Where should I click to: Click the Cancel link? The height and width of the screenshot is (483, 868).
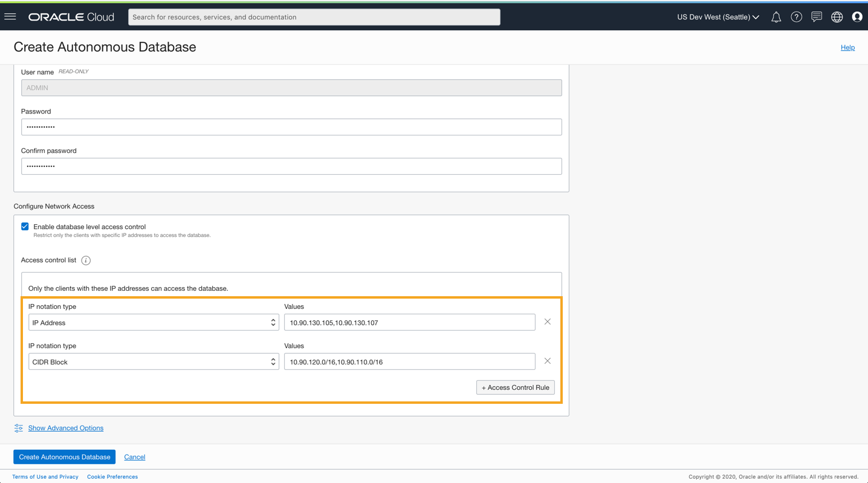point(135,457)
